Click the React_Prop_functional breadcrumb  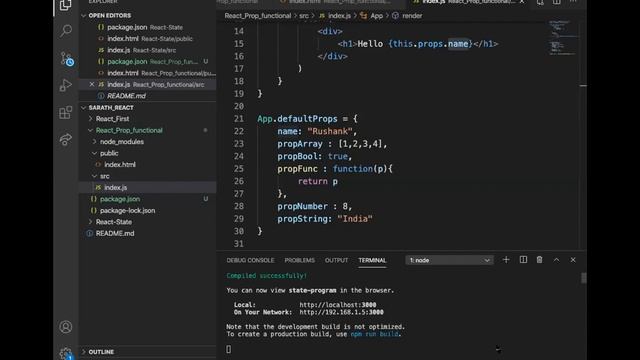[258, 16]
